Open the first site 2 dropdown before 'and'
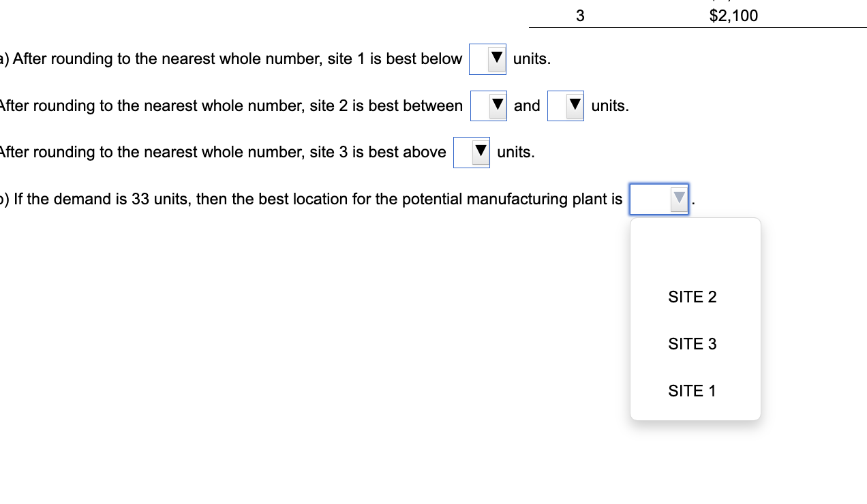This screenshot has height=504, width=867. (x=488, y=106)
